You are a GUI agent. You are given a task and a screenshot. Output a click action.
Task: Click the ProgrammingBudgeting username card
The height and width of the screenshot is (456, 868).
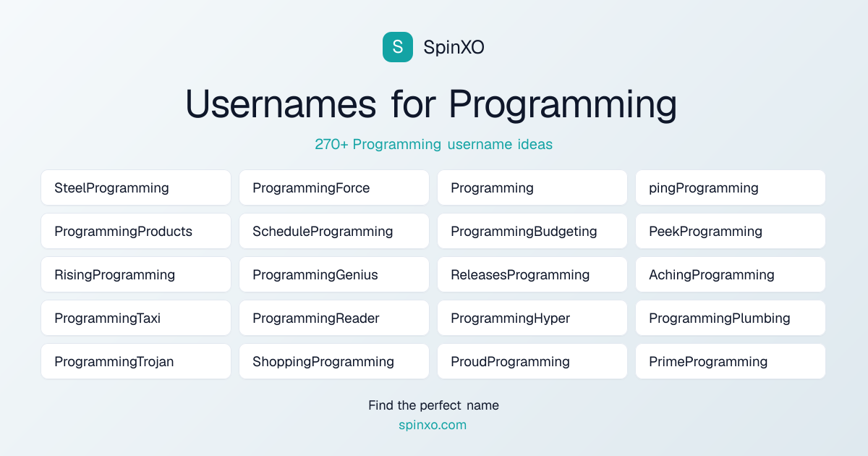click(532, 231)
